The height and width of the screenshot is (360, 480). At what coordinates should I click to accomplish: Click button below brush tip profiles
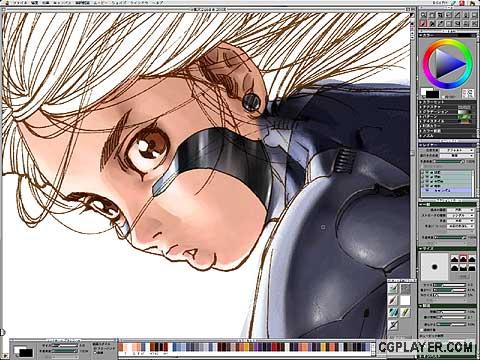tap(463, 276)
